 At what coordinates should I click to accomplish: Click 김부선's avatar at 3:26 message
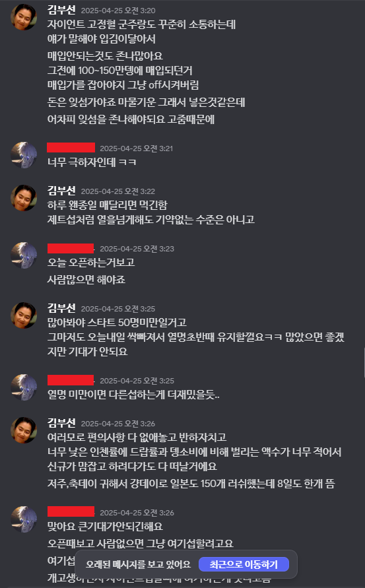click(24, 430)
